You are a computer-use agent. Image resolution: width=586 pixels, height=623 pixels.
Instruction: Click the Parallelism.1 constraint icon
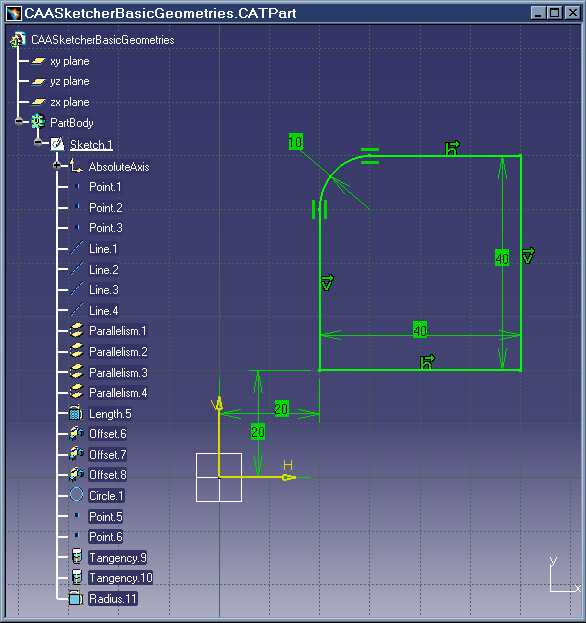[x=76, y=330]
